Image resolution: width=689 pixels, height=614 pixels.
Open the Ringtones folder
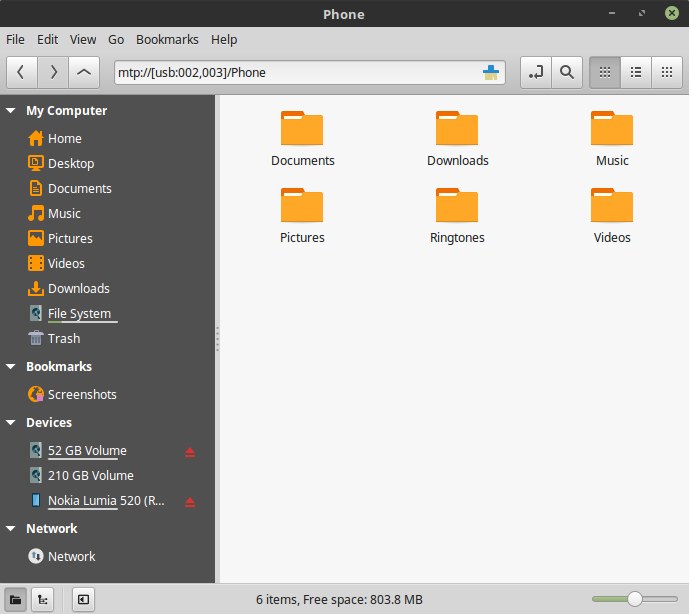pos(457,217)
